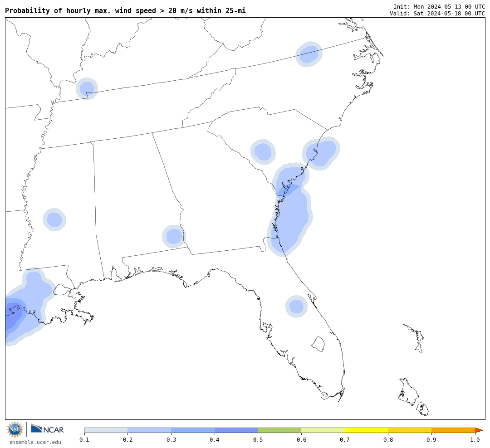Click the colorbar label 1.0

point(475,440)
